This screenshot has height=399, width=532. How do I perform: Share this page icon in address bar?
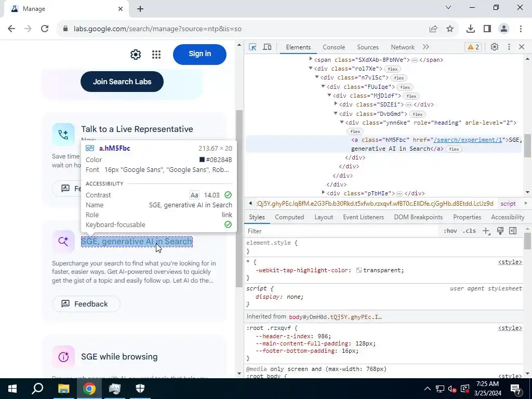433,29
